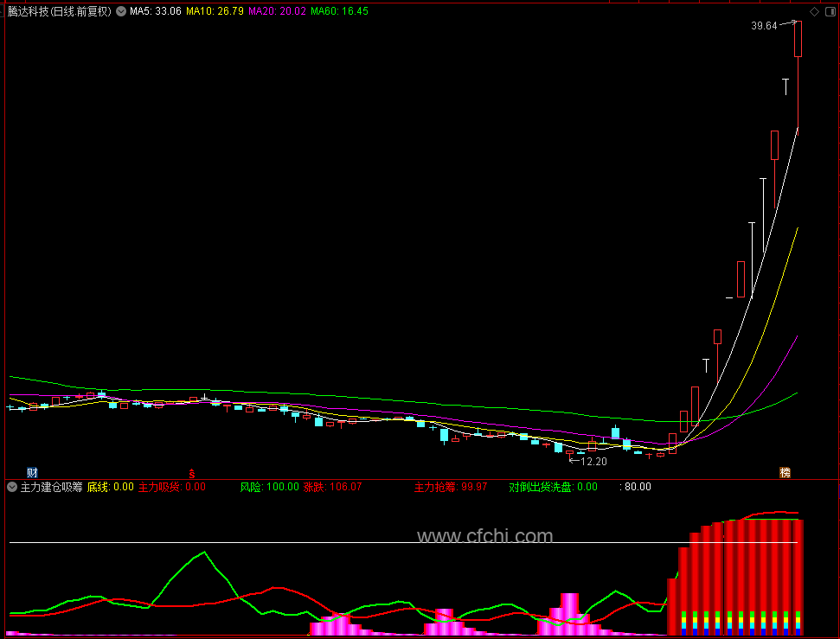
Task: Select the MA5: 33.06 indicator label
Action: pyautogui.click(x=156, y=11)
